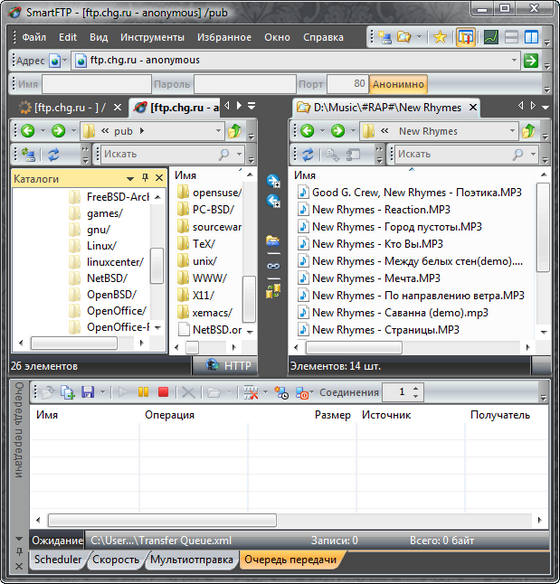
Task: Click the Каталоги tree horizontal scrollbar
Action: [x=74, y=343]
